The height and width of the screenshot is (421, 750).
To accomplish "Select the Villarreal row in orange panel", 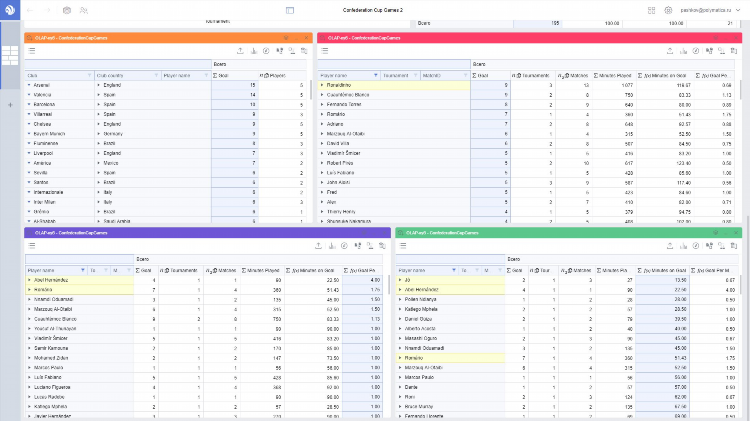I will point(165,114).
